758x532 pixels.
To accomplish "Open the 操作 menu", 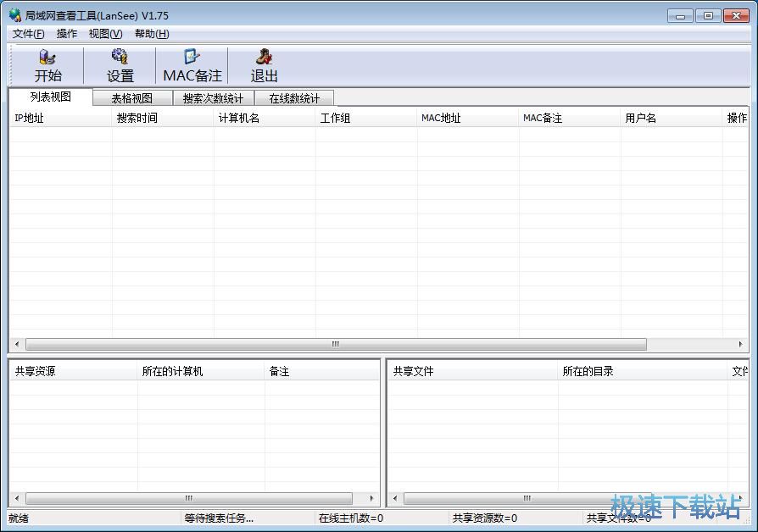I will click(67, 34).
